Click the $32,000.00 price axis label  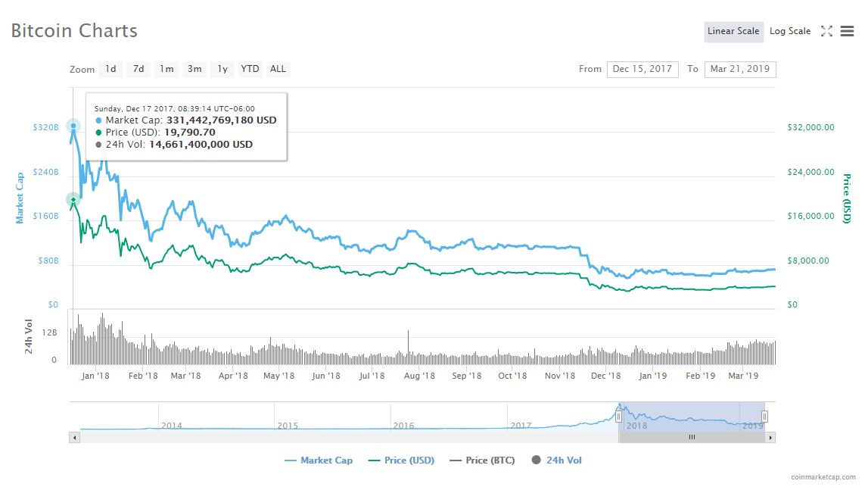coord(810,127)
